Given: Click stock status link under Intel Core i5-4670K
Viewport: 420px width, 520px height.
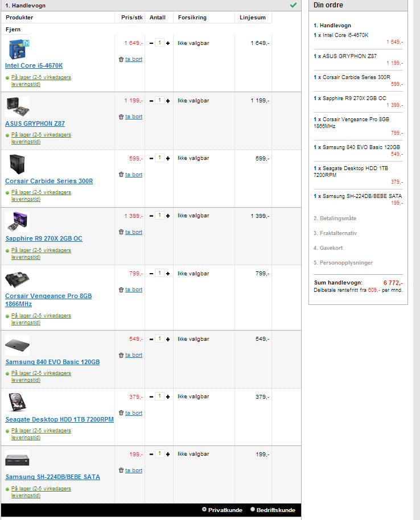Looking at the screenshot, I should click(x=41, y=81).
